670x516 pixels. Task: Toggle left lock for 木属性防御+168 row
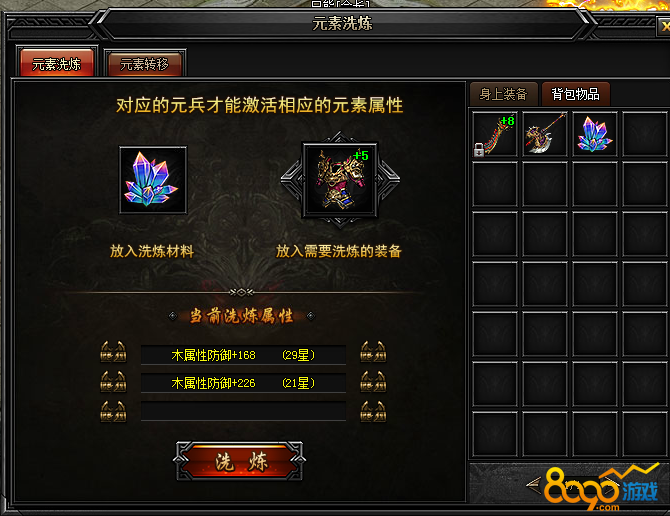pos(113,352)
